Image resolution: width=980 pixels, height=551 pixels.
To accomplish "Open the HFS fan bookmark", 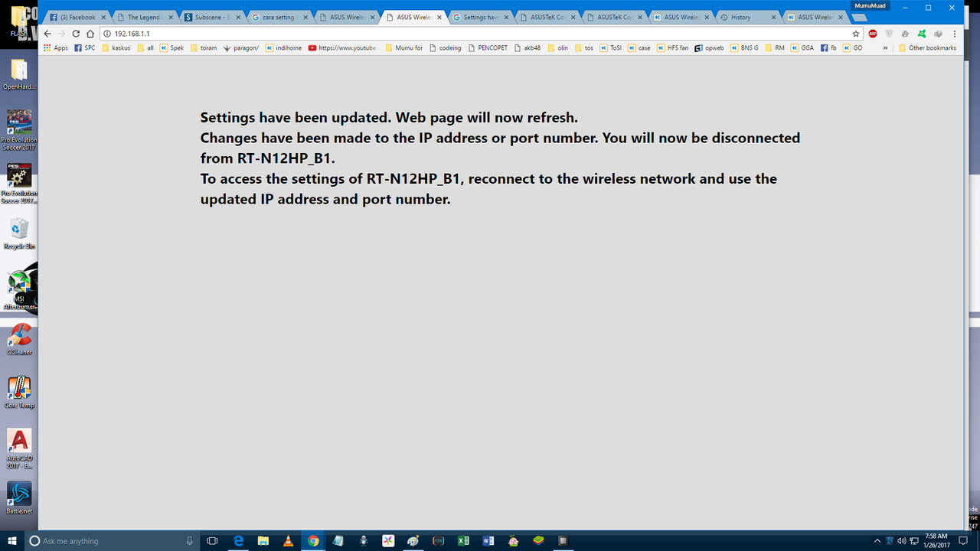I will (x=672, y=47).
